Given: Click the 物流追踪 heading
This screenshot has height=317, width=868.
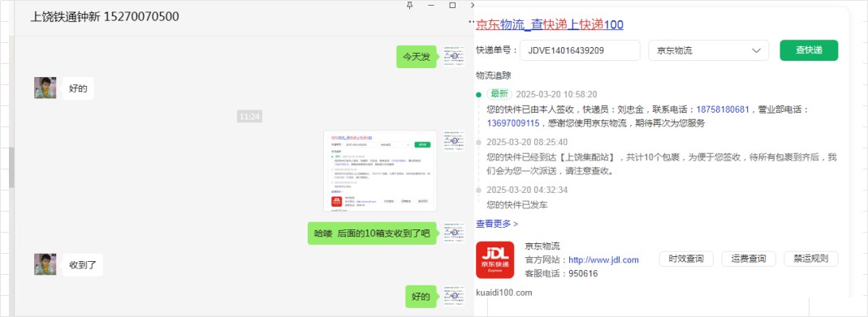Looking at the screenshot, I should [x=493, y=75].
